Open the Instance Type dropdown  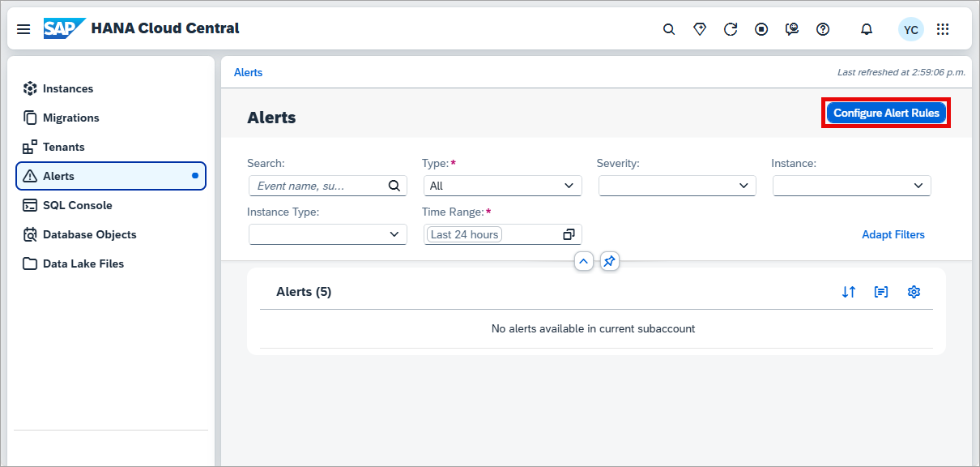[x=328, y=234]
